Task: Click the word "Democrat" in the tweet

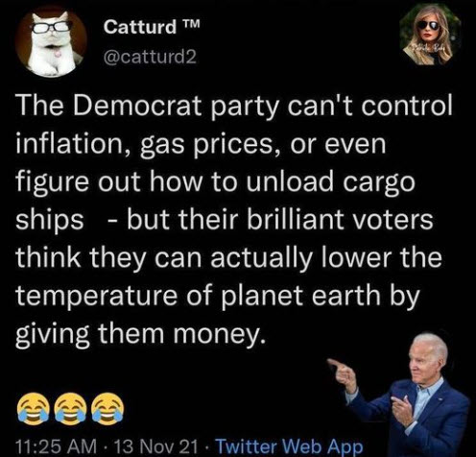Action: 137,106
